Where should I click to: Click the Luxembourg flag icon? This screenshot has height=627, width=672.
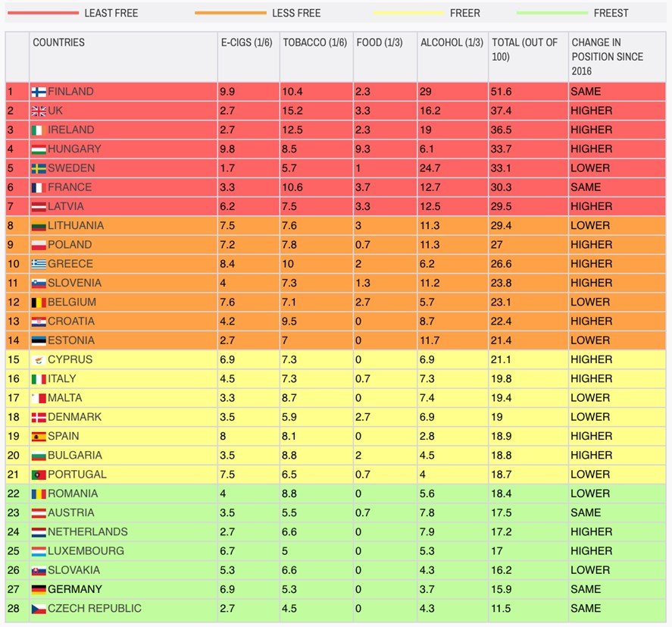39,551
